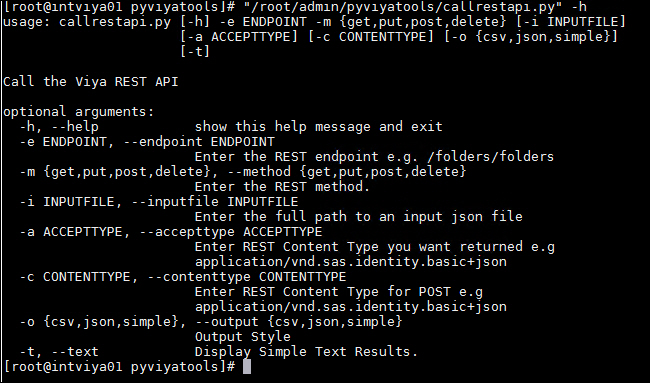Click the 'Call the Viya REST API' description line
Viewport: 650px width, 383px height.
pos(91,82)
